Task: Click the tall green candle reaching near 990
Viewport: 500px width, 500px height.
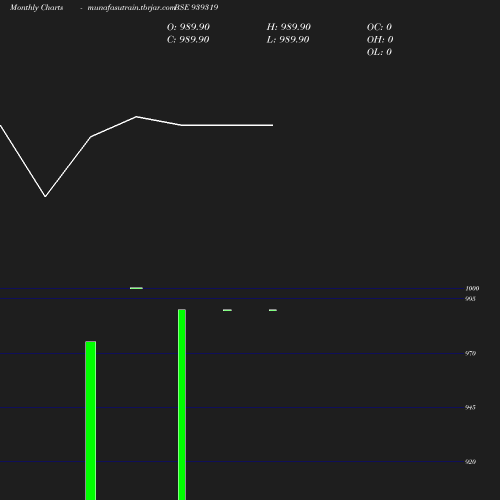Action: tap(182, 405)
